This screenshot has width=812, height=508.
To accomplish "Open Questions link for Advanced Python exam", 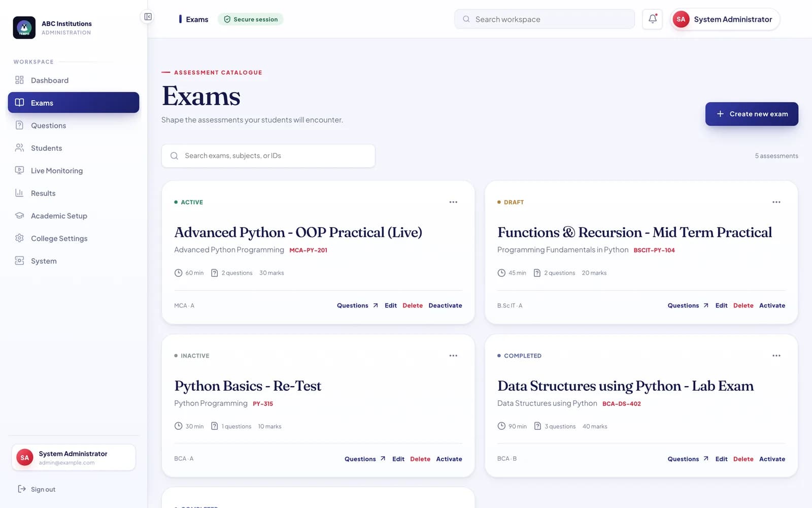I will pyautogui.click(x=357, y=305).
